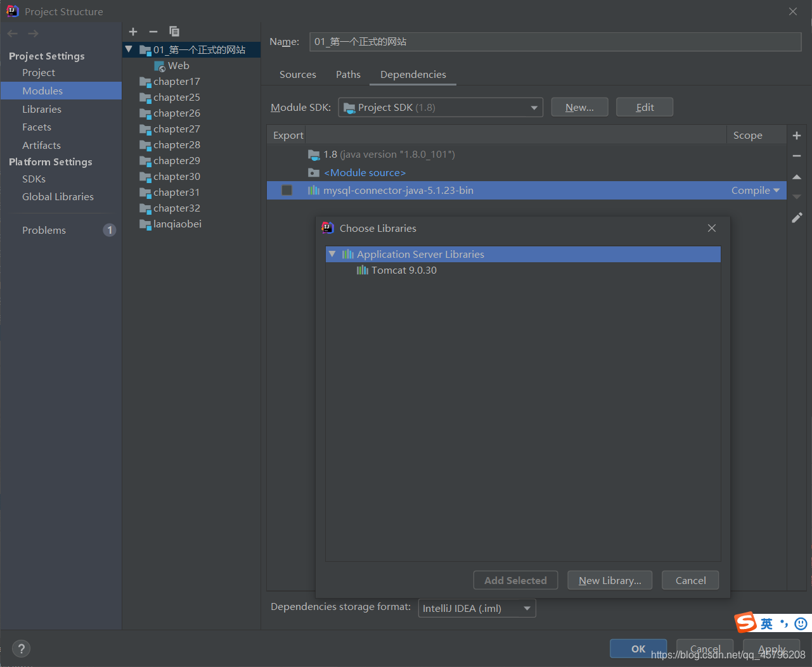Image resolution: width=812 pixels, height=667 pixels.
Task: Edit dependency with the pencil icon
Action: (797, 217)
